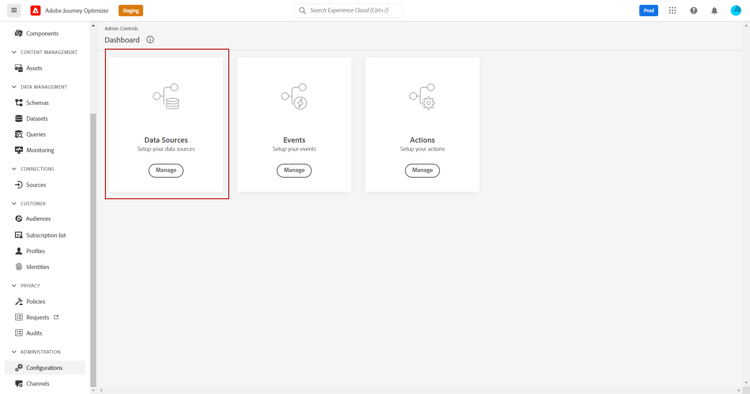Select Configurations in the sidebar
Screen dimensions: 750x394
point(44,368)
